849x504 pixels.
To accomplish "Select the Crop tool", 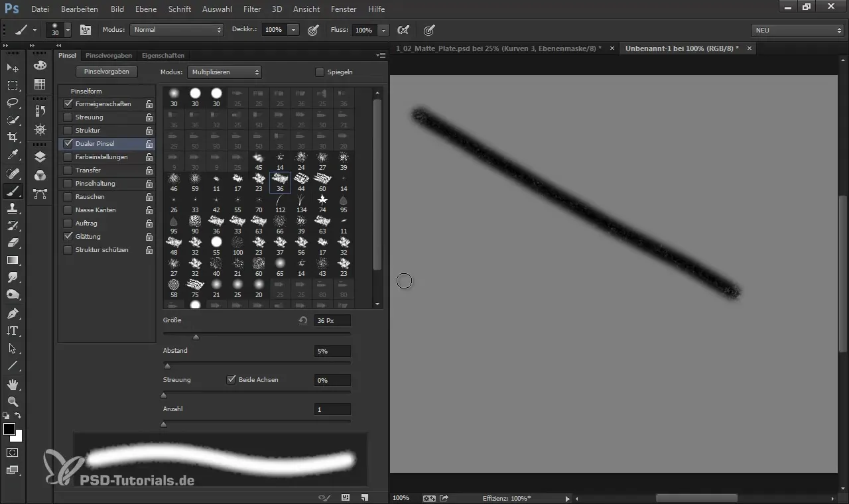I will tap(13, 137).
